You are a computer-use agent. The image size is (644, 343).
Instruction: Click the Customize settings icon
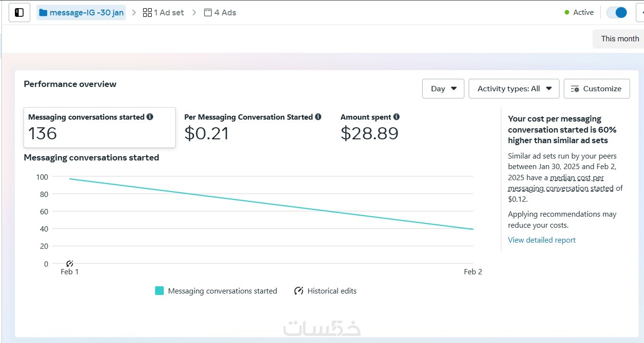click(x=575, y=89)
